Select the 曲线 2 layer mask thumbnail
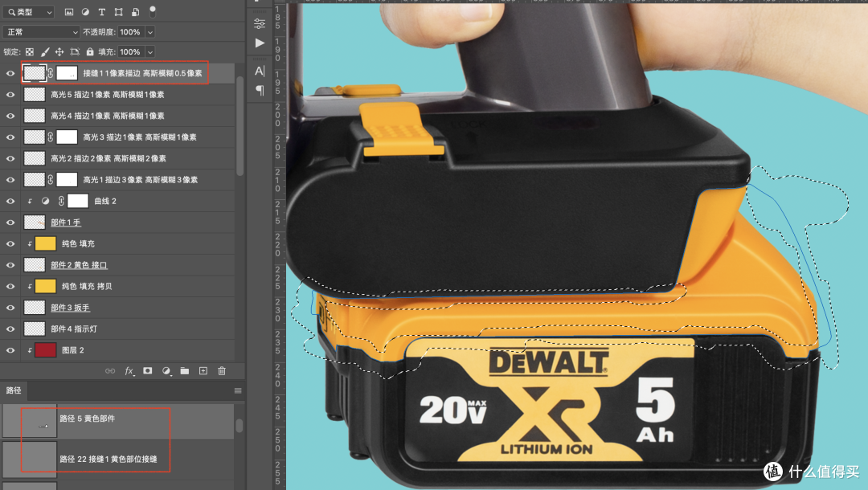This screenshot has height=490, width=868. [x=77, y=202]
